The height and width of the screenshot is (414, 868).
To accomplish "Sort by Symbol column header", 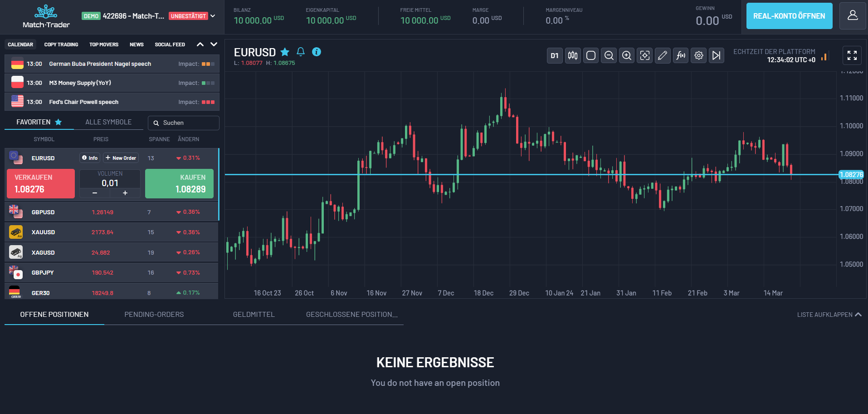I will pos(44,139).
